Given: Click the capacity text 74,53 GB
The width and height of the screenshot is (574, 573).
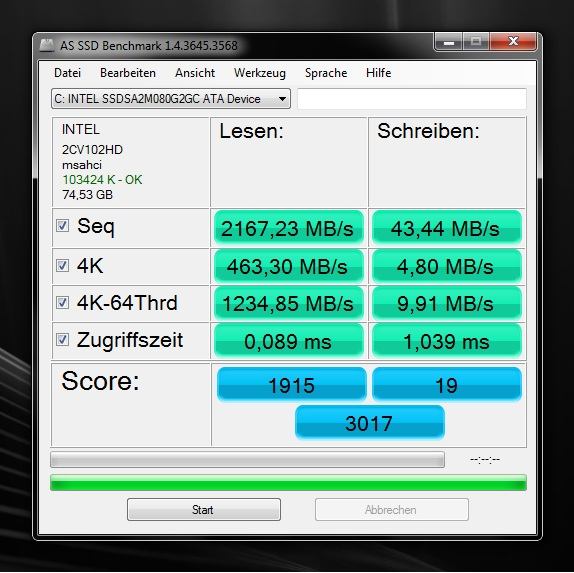Looking at the screenshot, I should pos(87,195).
